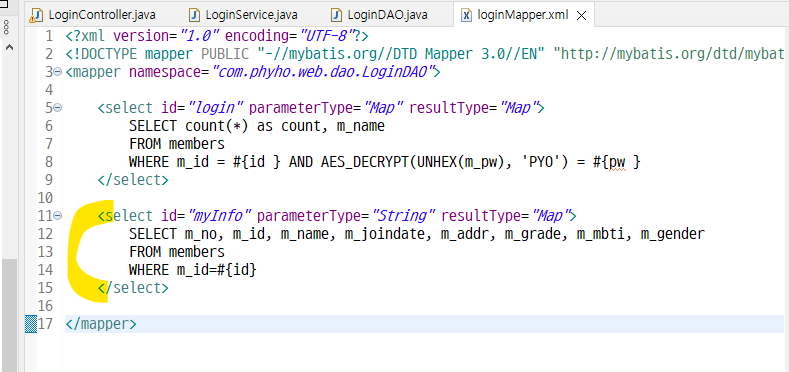This screenshot has width=789, height=372.
Task: Click the count(*) text on line 6
Action: click(217, 126)
